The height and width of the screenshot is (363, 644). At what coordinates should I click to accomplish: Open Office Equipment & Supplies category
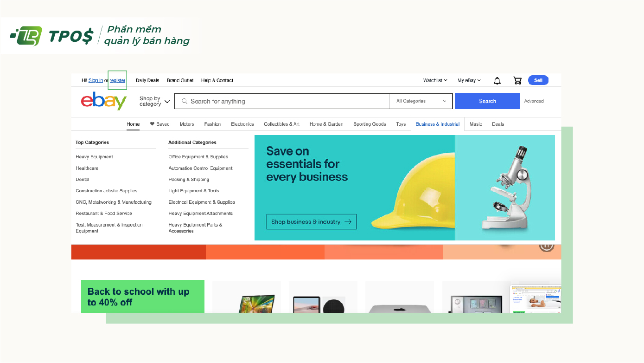(x=198, y=157)
